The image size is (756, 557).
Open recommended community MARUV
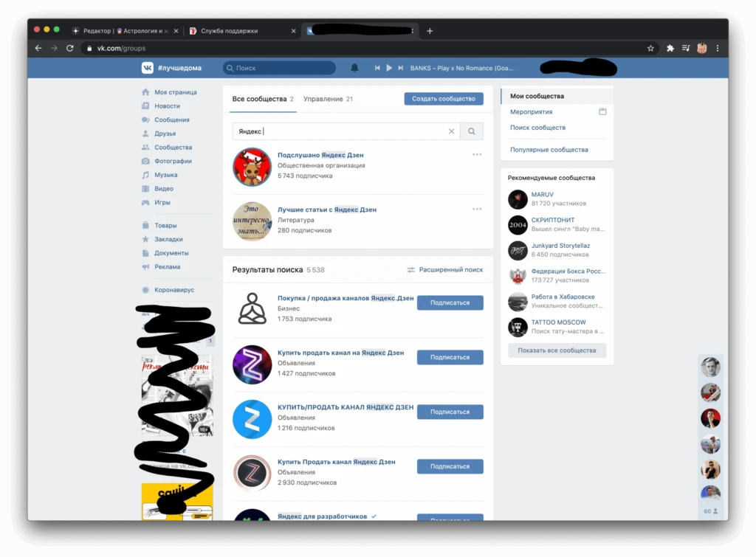[x=543, y=194]
